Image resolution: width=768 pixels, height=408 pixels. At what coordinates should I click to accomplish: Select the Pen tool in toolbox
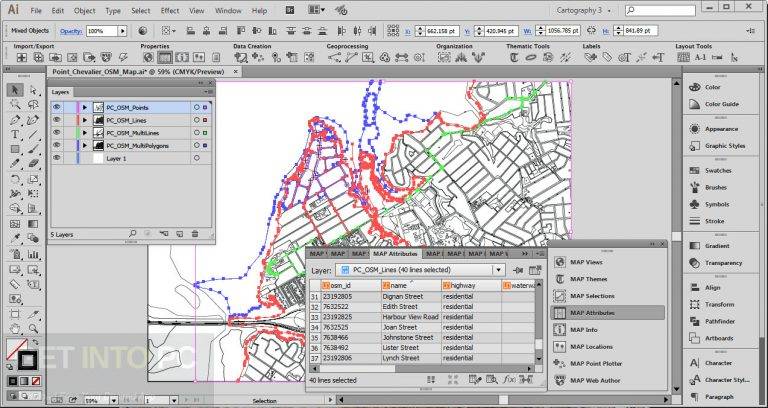pos(15,120)
